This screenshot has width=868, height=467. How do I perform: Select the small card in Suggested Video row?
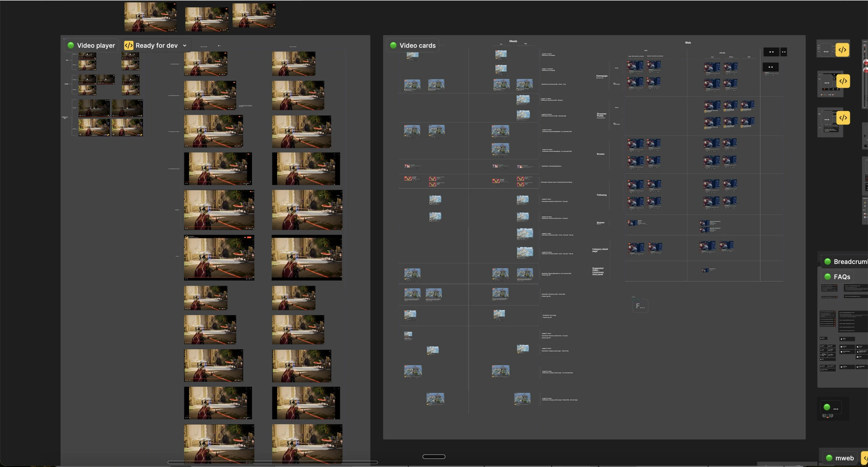(x=708, y=270)
